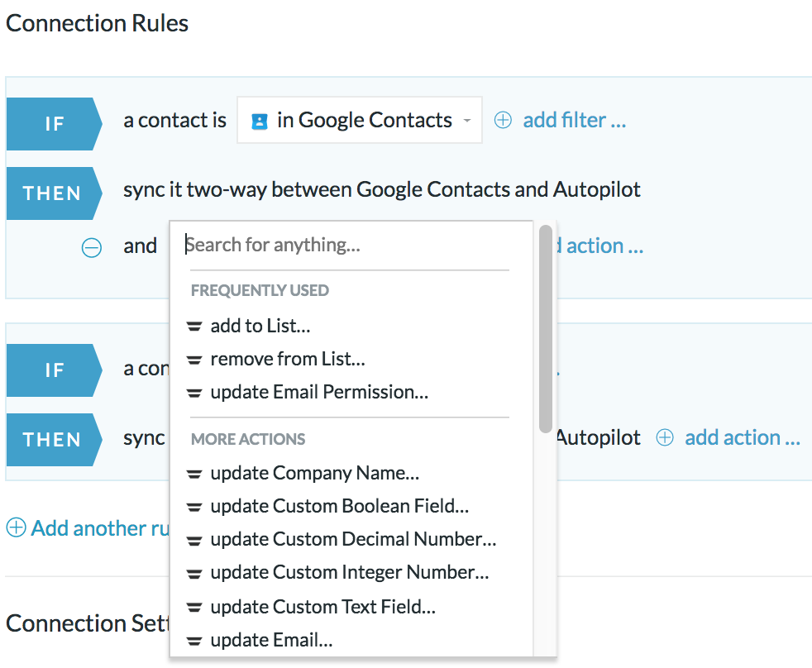Click the Google Contacts icon in dropdown
Viewport: 812px width, 668px height.
tap(260, 122)
